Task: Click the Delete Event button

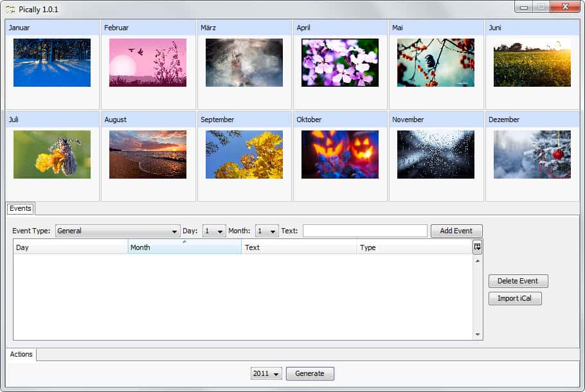Action: pos(518,281)
